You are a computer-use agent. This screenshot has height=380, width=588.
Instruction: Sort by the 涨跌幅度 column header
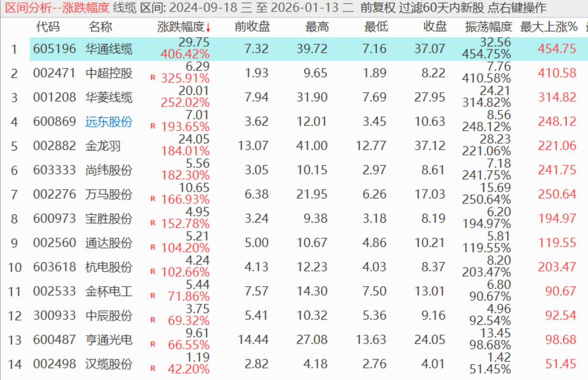click(181, 28)
